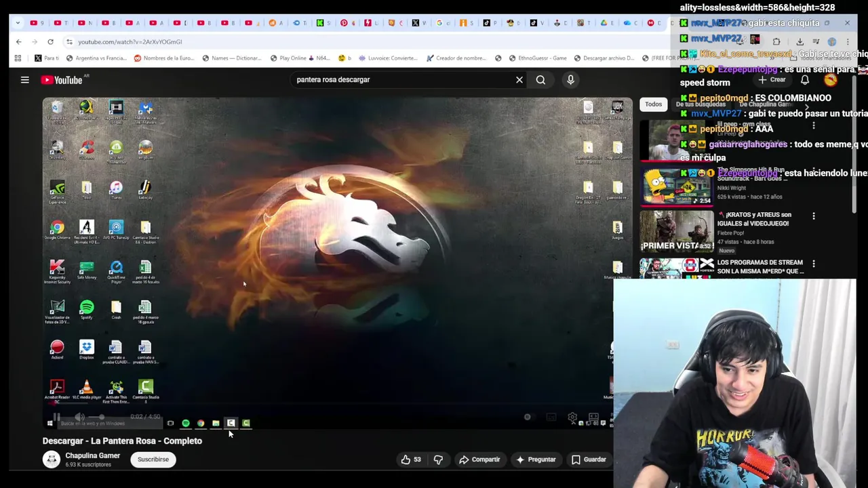Open the Lil Peep gym class thumbnail
868x488 pixels.
click(x=675, y=140)
